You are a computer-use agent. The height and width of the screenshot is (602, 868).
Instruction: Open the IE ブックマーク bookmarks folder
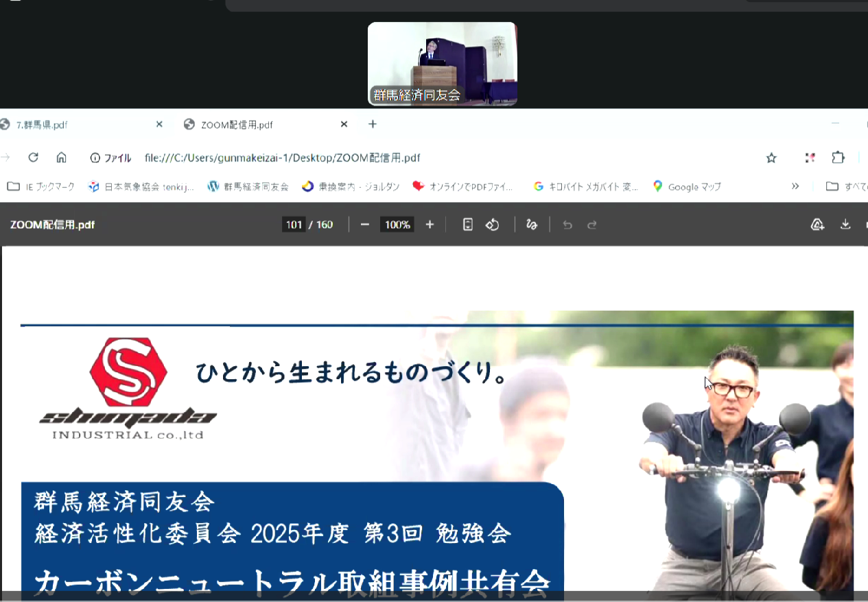coord(41,186)
